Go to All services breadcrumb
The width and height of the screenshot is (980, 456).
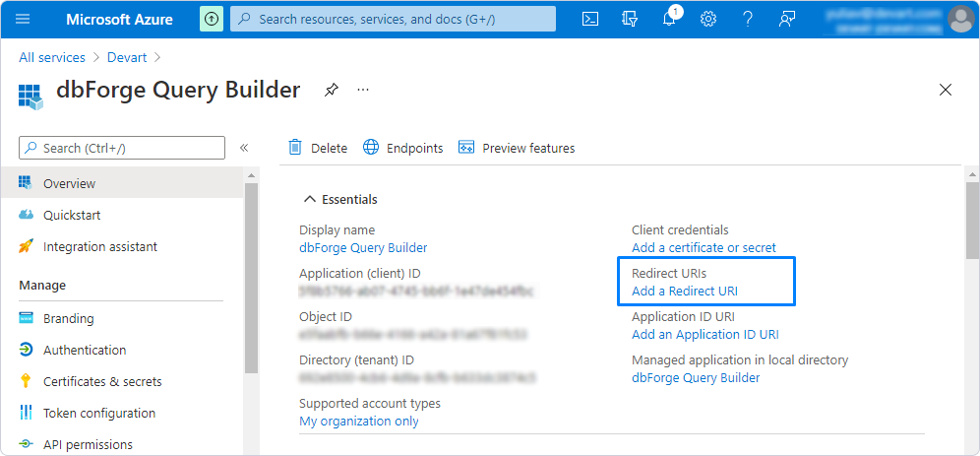(x=52, y=57)
